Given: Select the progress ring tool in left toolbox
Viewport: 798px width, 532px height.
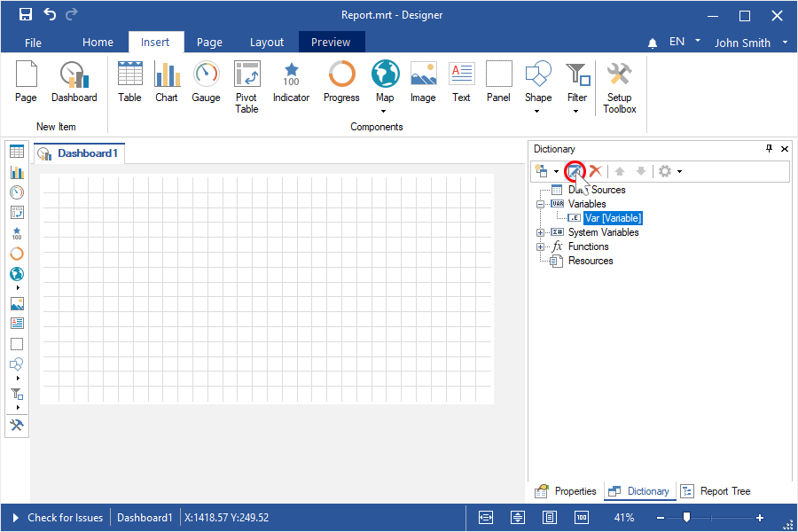Looking at the screenshot, I should (x=17, y=254).
